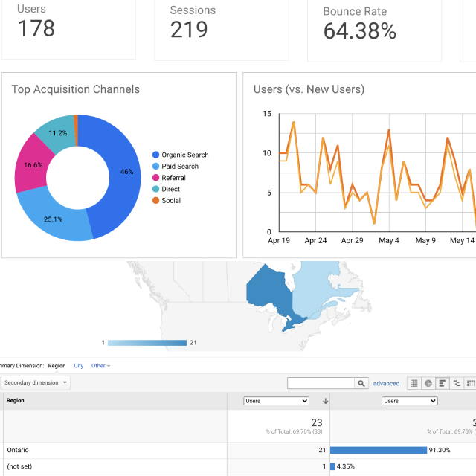Select the Term cloud view icon

(471, 383)
